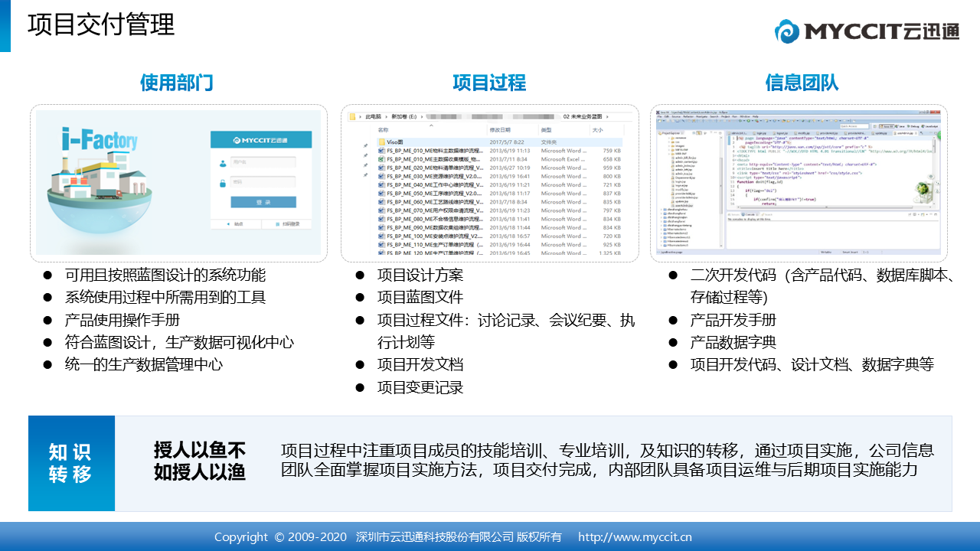The height and width of the screenshot is (551, 980).
Task: Click the user icon beside the username field
Action: (x=221, y=162)
